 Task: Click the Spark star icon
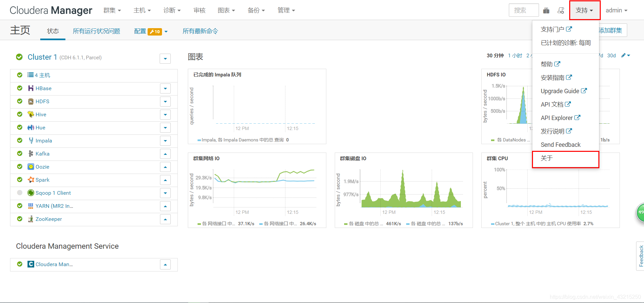(x=31, y=180)
